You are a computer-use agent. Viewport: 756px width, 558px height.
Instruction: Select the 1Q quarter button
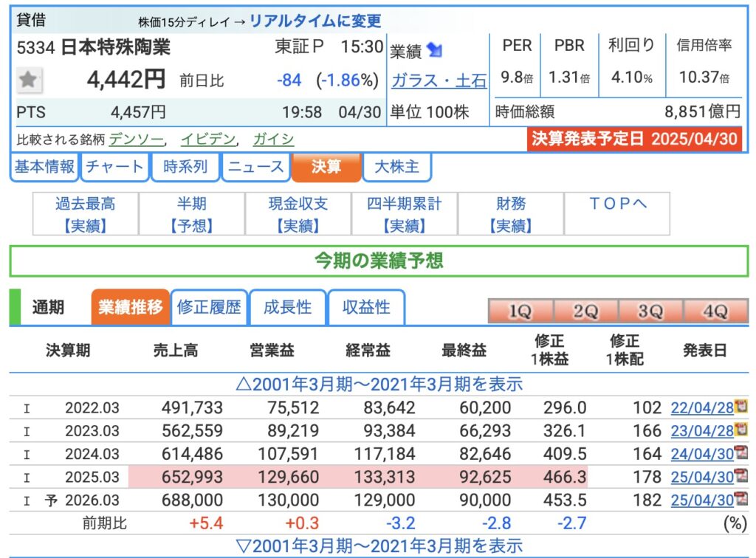coord(520,311)
